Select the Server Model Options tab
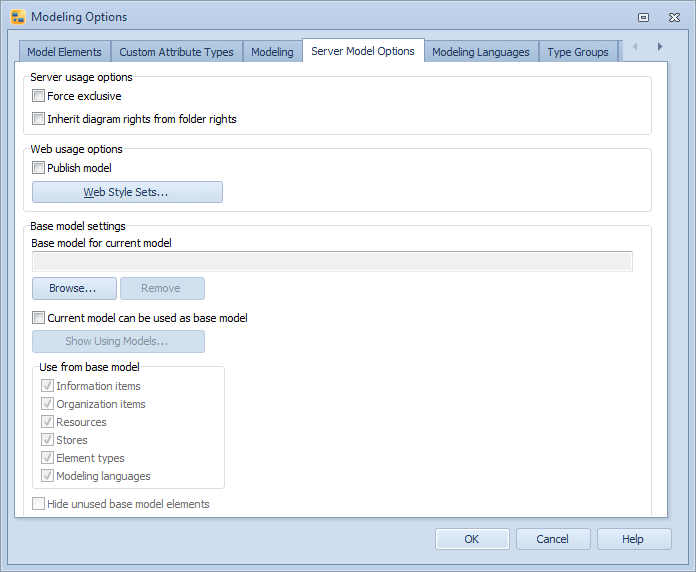 [x=363, y=51]
